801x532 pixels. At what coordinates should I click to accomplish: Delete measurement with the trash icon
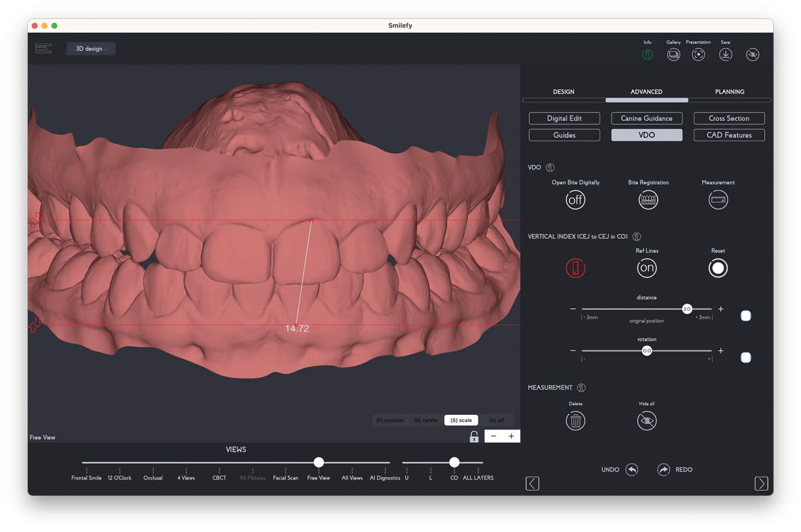pyautogui.click(x=575, y=421)
